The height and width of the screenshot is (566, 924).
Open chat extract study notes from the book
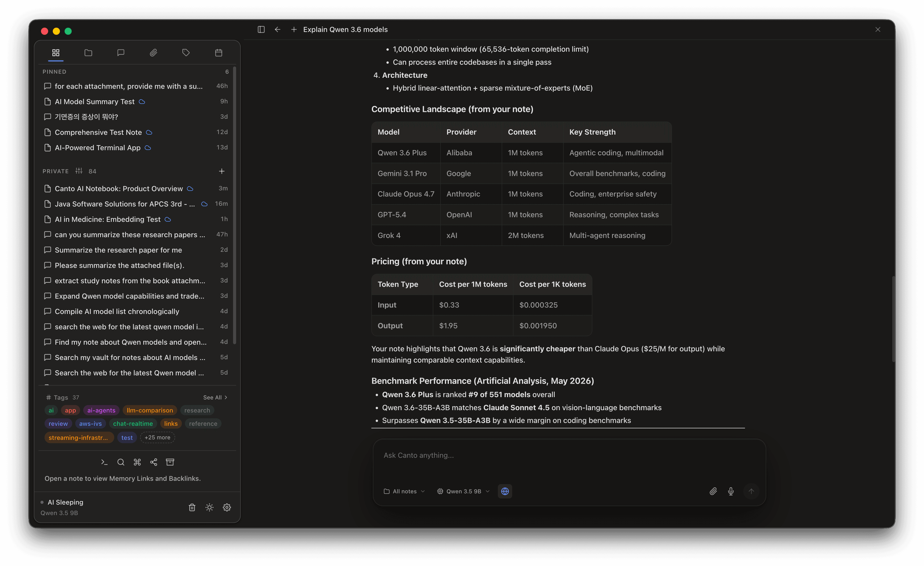coord(135,280)
